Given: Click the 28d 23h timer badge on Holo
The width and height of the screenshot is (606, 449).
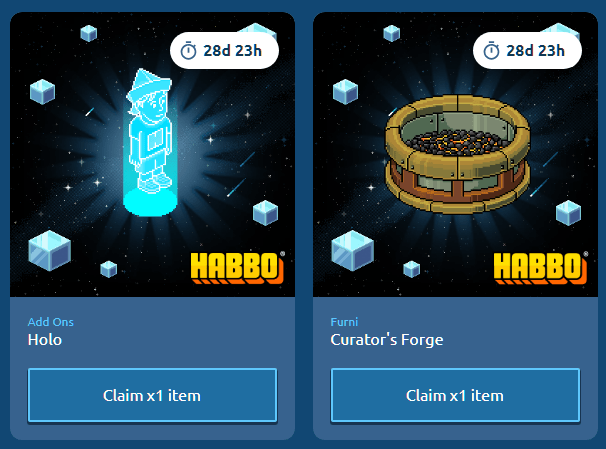Looking at the screenshot, I should click(224, 51).
